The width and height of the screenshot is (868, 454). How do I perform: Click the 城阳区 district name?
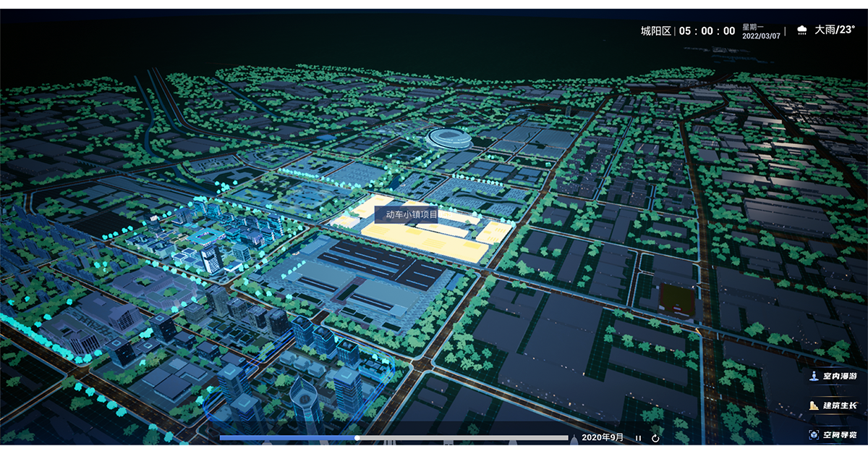click(x=655, y=30)
